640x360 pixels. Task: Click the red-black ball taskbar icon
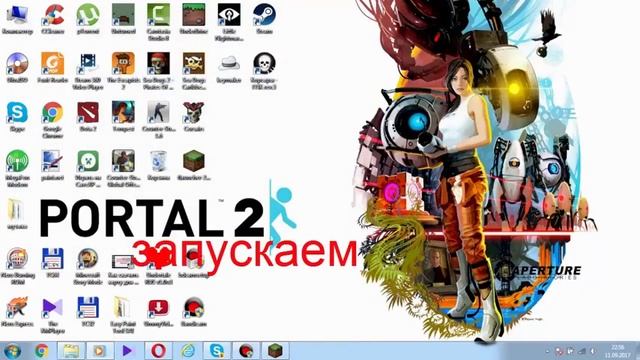click(246, 351)
